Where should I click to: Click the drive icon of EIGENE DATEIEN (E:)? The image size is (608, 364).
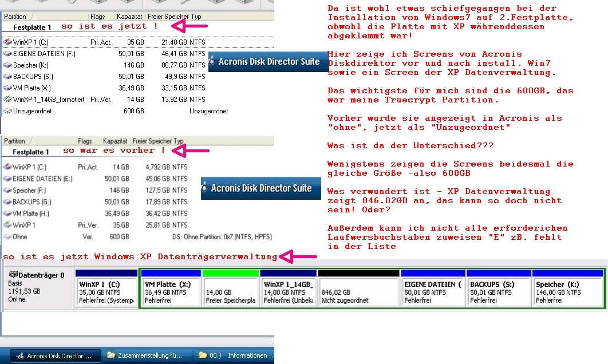point(7,179)
